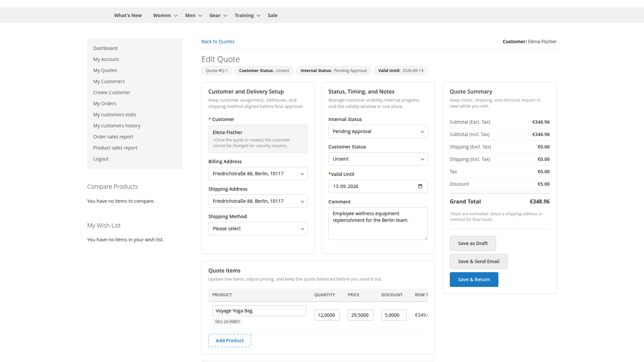
Task: Click the Grand Total €348.96 value
Action: pos(540,201)
